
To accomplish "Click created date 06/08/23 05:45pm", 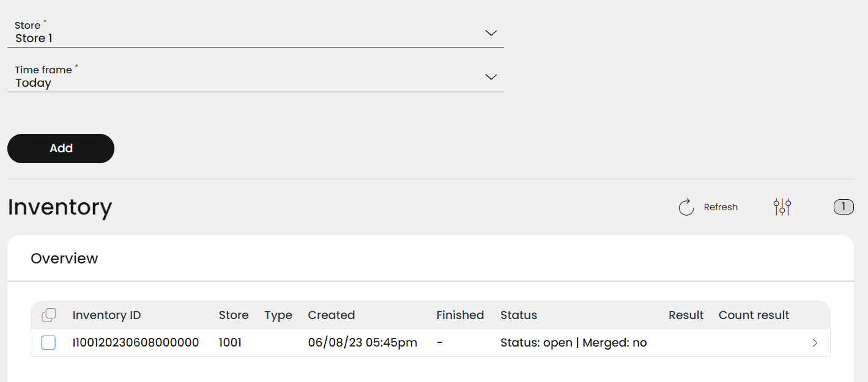I will pos(363,343).
